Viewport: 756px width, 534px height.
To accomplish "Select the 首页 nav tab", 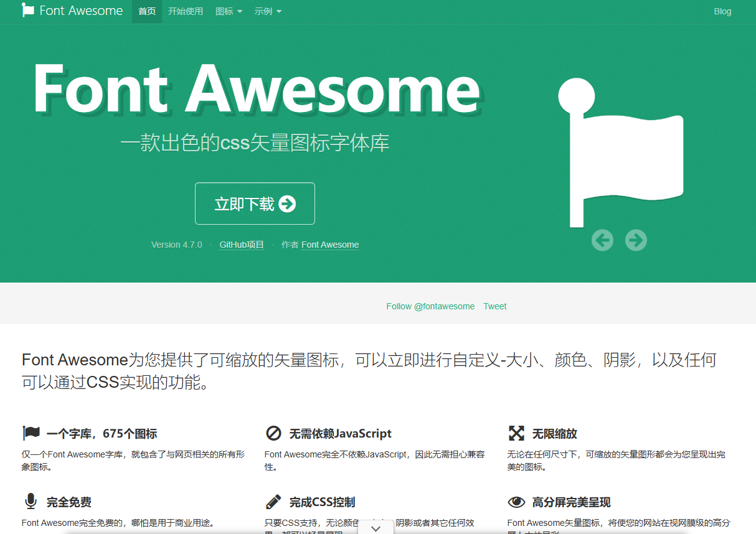I will click(147, 11).
